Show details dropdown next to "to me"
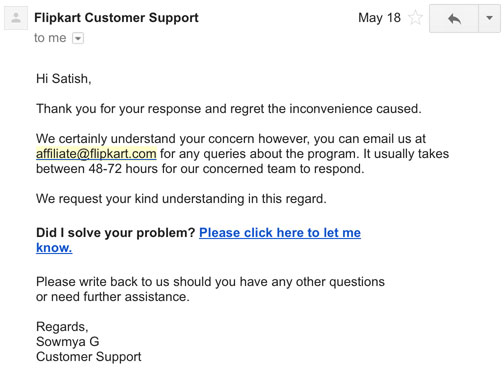This screenshot has height=375, width=504. click(78, 38)
